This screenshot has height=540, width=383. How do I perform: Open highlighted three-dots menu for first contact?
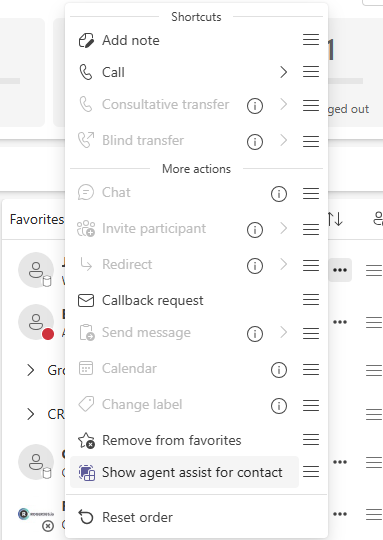tap(340, 270)
